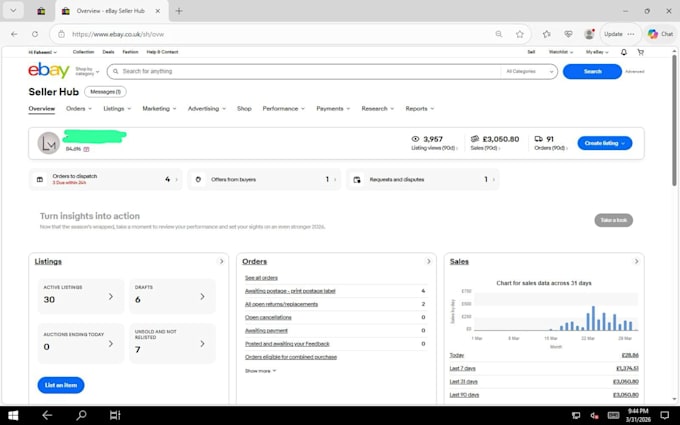This screenshot has height=425, width=680.
Task: Open the tab search dropdown arrow
Action: [13, 11]
